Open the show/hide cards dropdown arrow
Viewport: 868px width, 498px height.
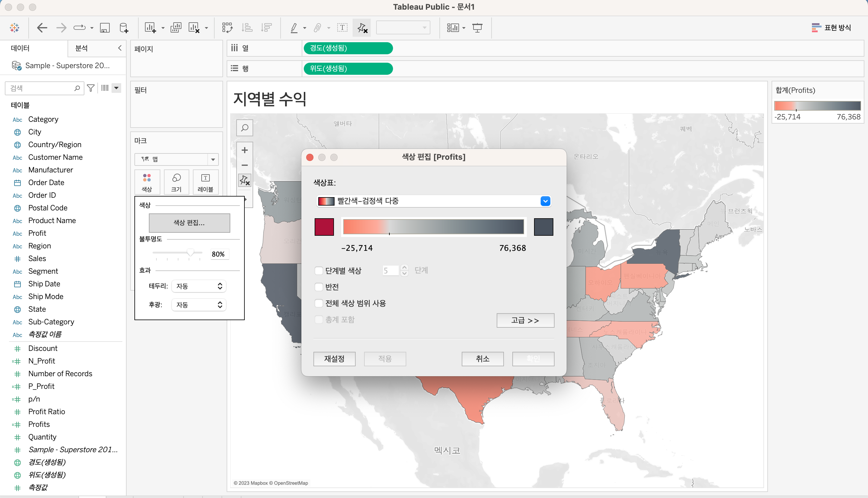click(x=464, y=28)
